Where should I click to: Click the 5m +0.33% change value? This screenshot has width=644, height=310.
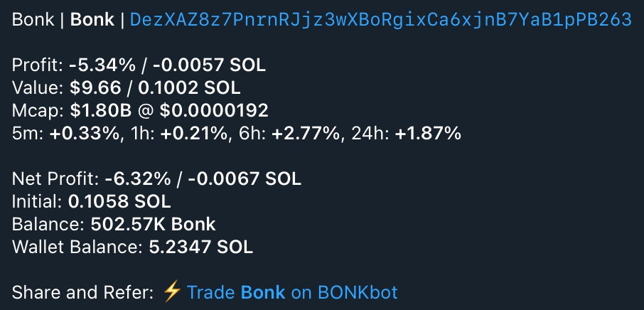[83, 133]
